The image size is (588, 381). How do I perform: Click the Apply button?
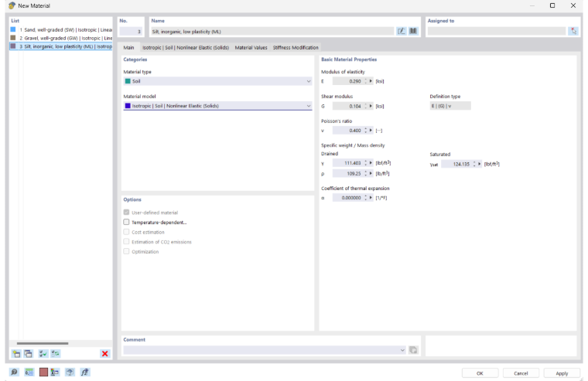562,373
